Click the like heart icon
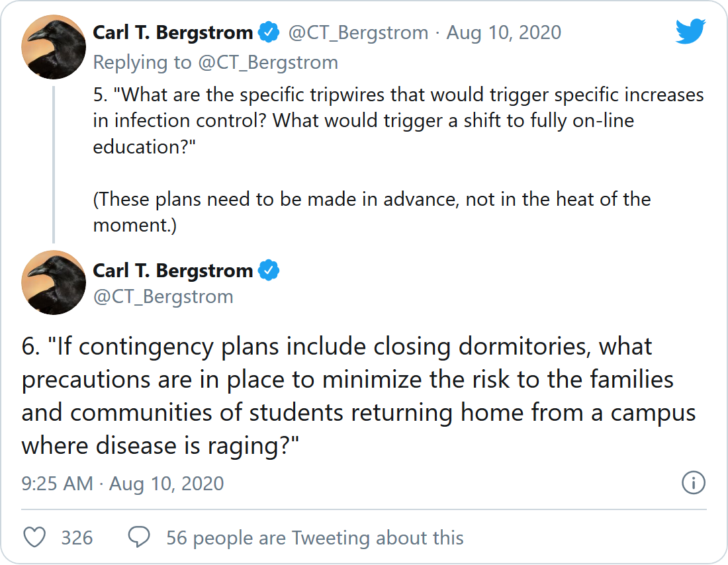Viewport: 728px width, 565px height. click(x=34, y=537)
